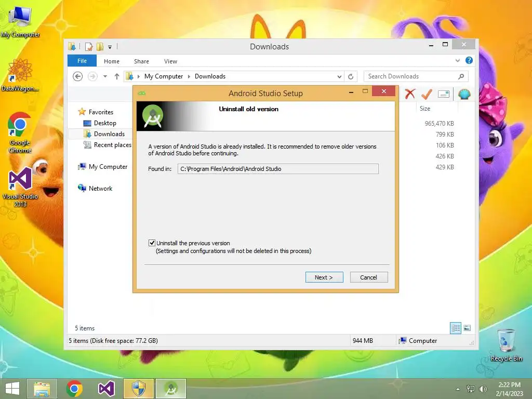Select the 429 KB file row
The image size is (532, 399).
pyautogui.click(x=445, y=167)
